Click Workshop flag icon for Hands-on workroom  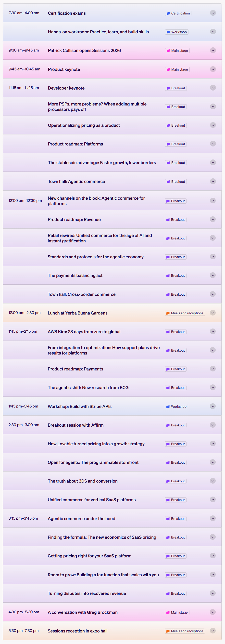click(168, 32)
